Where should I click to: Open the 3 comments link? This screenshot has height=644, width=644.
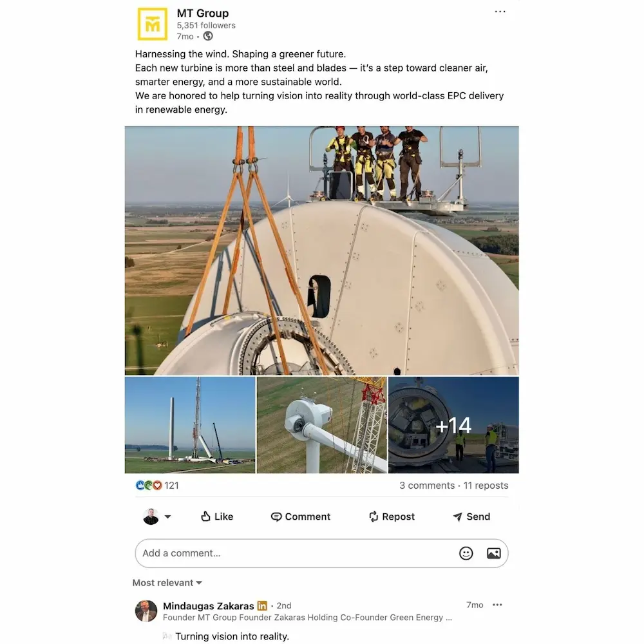427,486
